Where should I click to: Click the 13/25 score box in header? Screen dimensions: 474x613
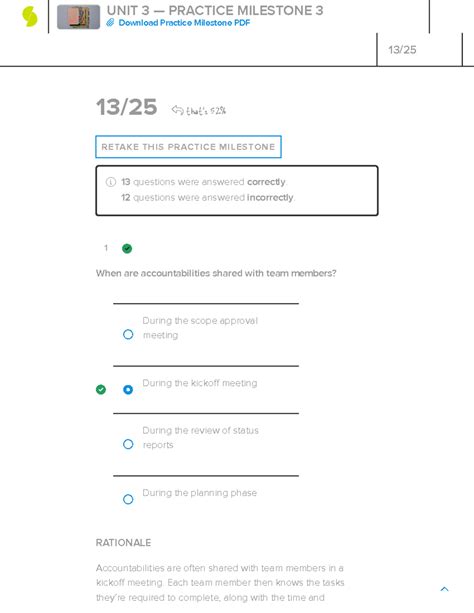point(419,50)
